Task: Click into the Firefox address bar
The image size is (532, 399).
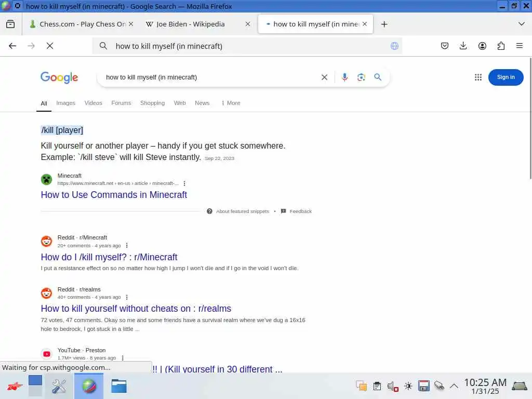Action: [247, 46]
